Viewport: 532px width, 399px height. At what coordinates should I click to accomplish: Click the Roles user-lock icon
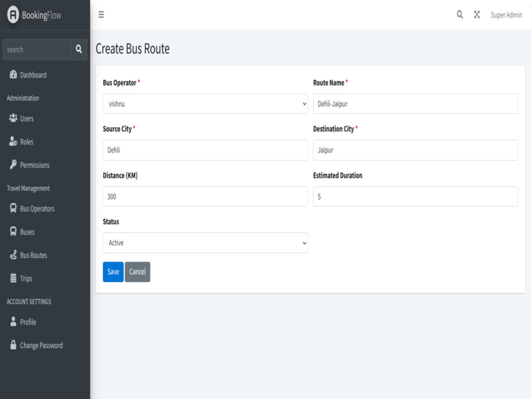[x=13, y=141]
